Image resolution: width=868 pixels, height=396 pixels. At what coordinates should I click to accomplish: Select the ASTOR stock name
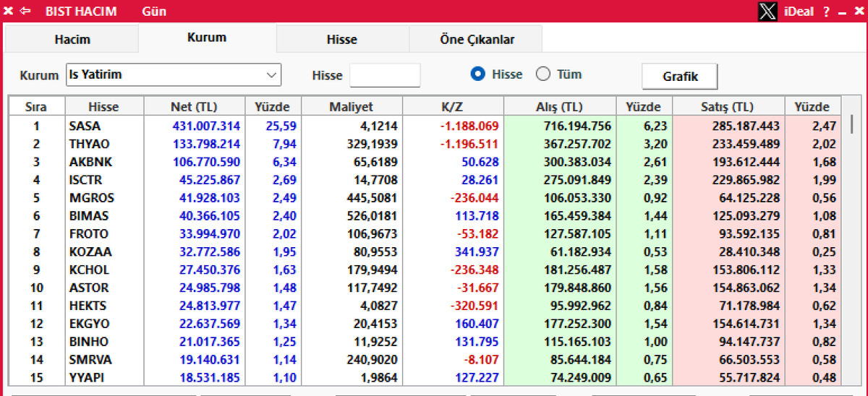pyautogui.click(x=88, y=288)
